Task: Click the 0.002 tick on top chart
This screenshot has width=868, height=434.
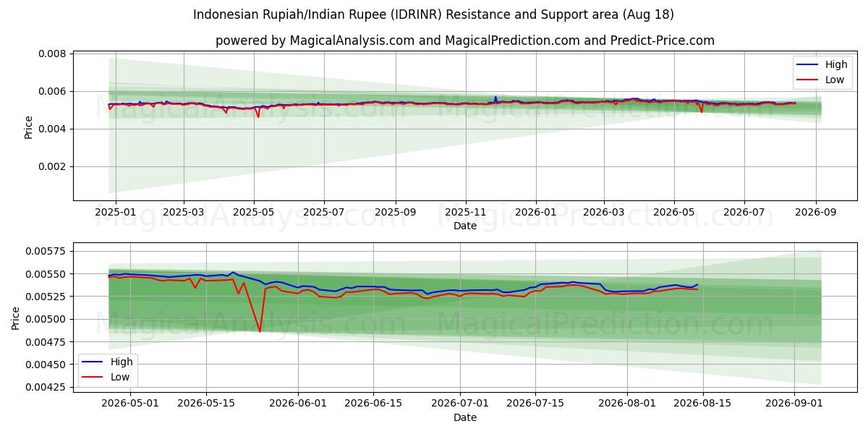Action: pos(52,166)
